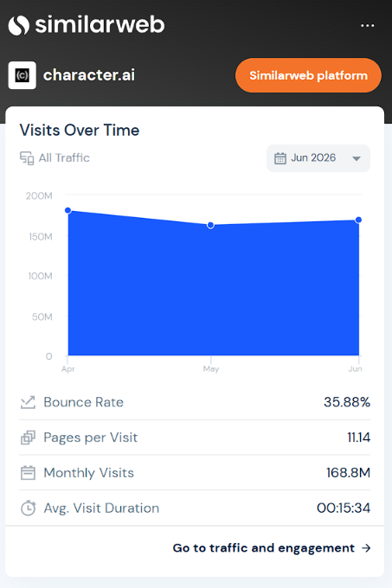392x588 pixels.
Task: Click the calendar icon in date picker
Action: (x=280, y=158)
